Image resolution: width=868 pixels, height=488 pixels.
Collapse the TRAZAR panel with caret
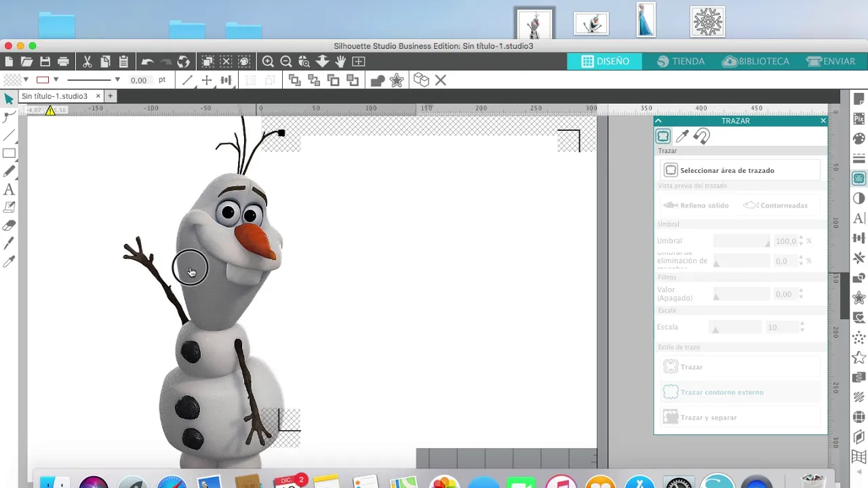[658, 121]
